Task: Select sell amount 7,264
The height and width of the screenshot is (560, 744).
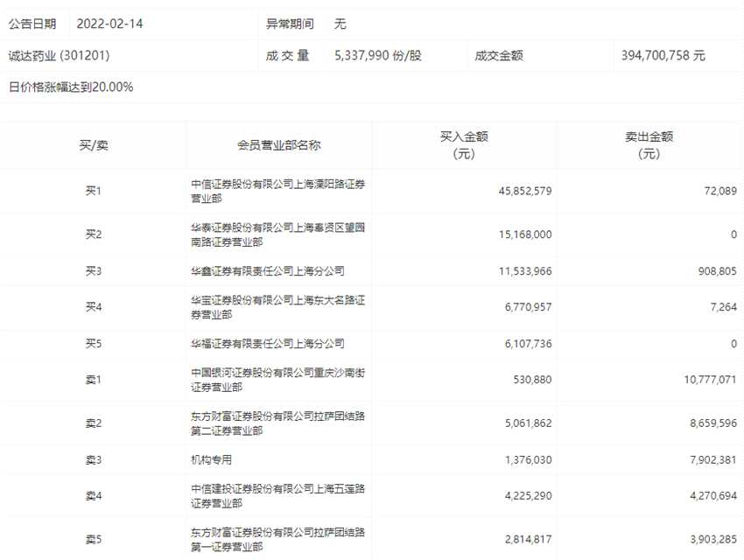Action: 724,307
